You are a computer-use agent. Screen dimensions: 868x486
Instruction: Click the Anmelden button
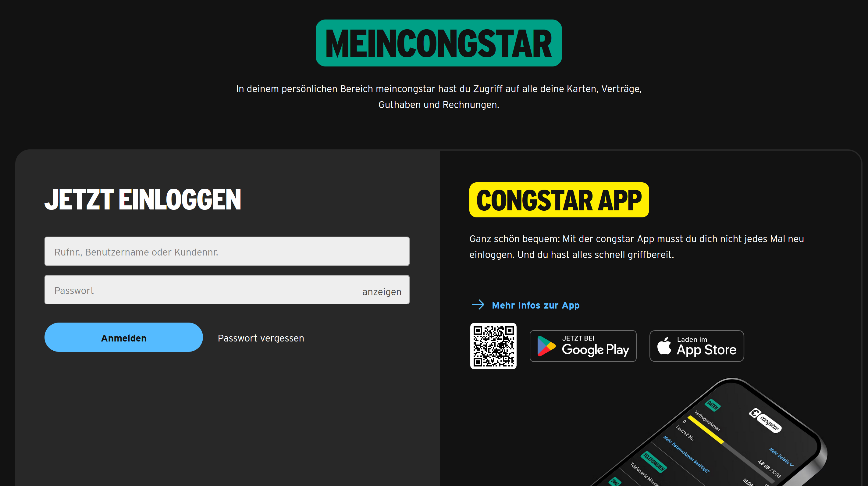[x=123, y=338]
